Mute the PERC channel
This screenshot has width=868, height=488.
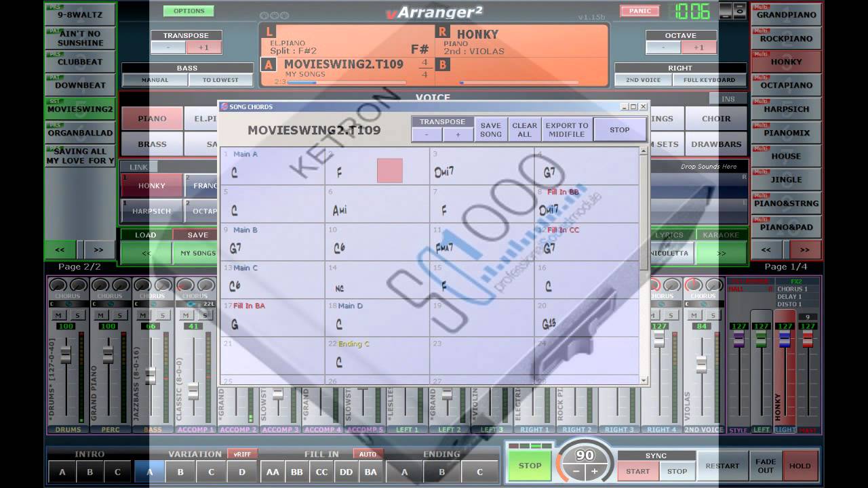pyautogui.click(x=101, y=315)
